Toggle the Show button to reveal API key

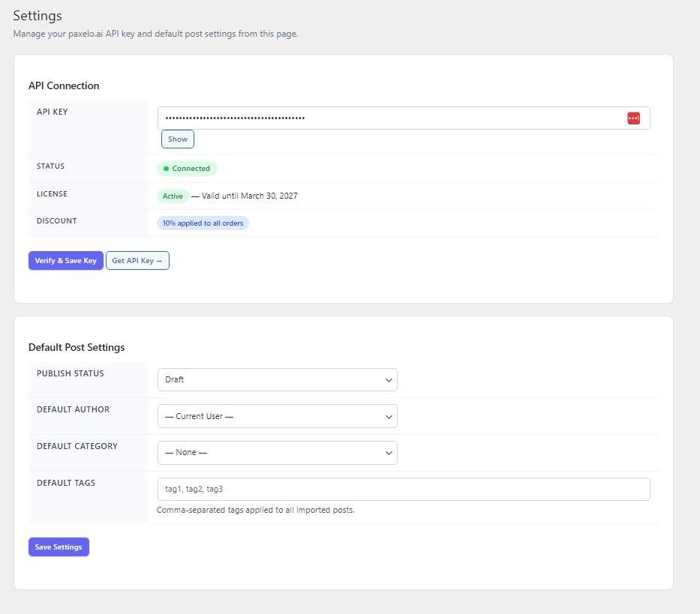coord(177,139)
